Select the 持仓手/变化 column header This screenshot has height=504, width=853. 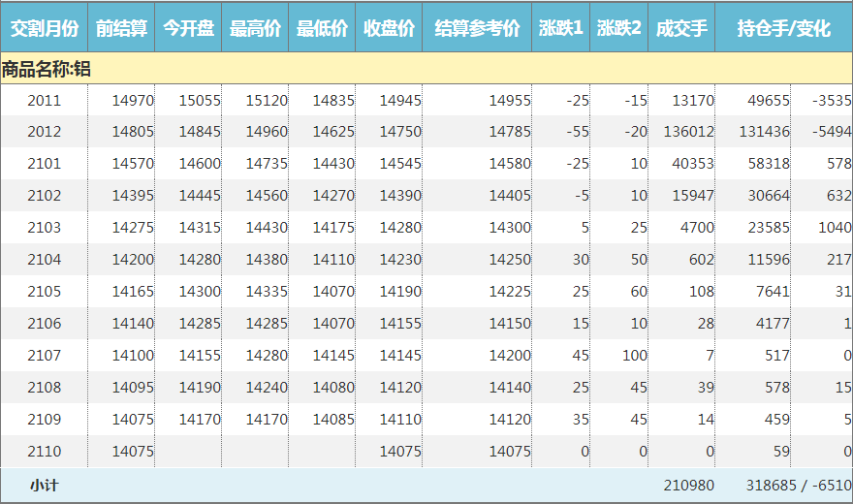coord(783,28)
